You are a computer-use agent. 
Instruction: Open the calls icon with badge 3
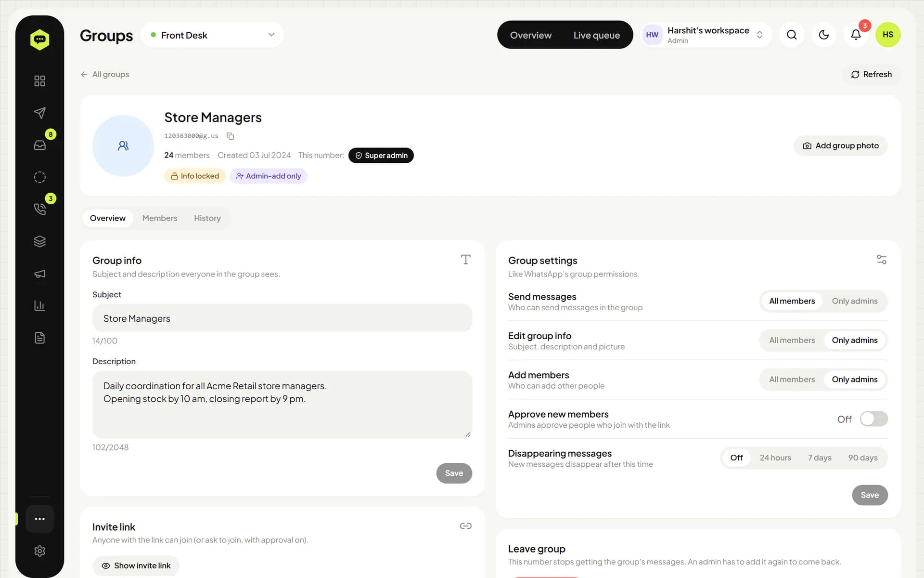39,209
